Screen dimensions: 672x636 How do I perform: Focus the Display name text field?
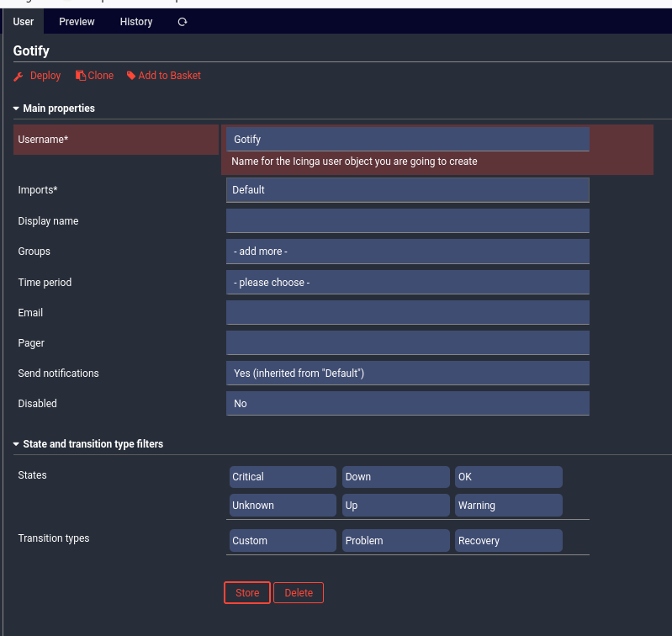(407, 221)
